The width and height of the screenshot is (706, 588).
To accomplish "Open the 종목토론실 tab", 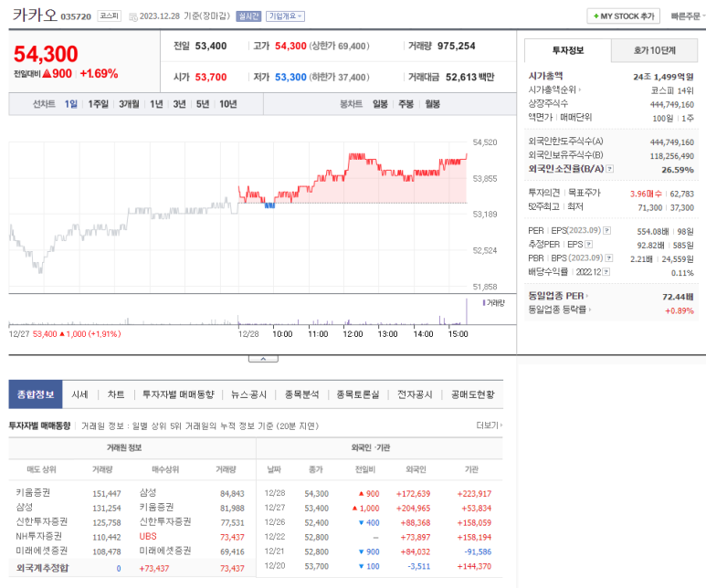I will point(358,394).
